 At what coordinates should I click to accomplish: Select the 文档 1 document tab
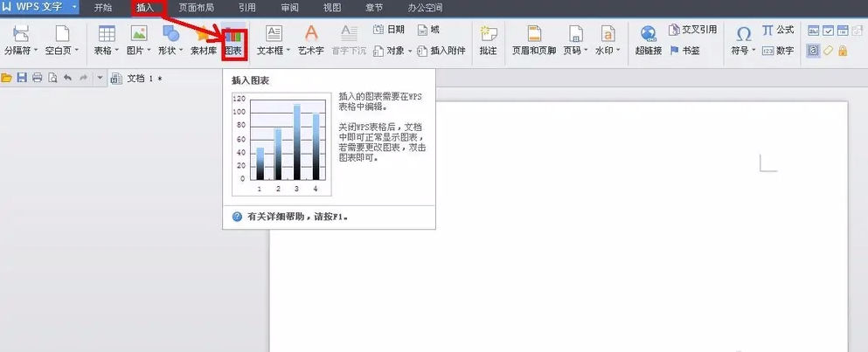(x=136, y=78)
